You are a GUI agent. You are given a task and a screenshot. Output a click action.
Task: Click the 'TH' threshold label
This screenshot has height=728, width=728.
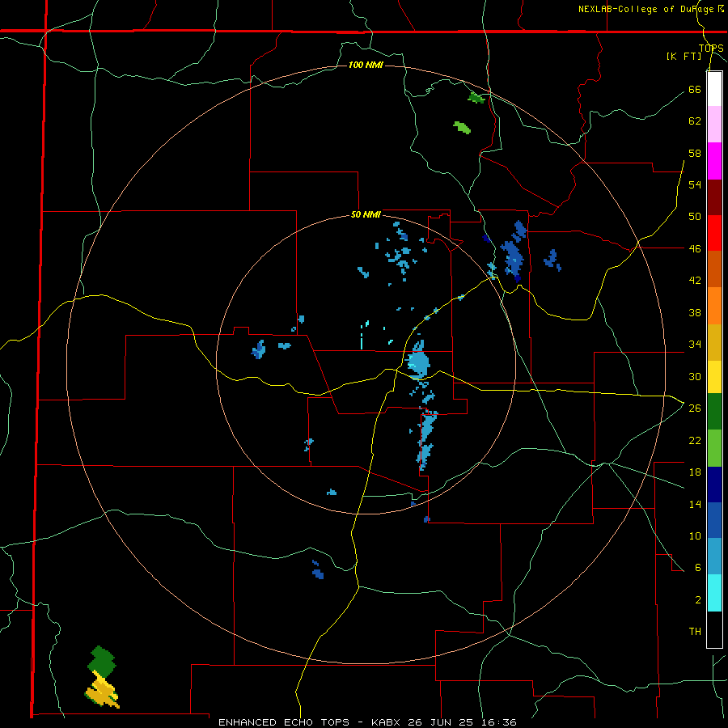coord(695,632)
